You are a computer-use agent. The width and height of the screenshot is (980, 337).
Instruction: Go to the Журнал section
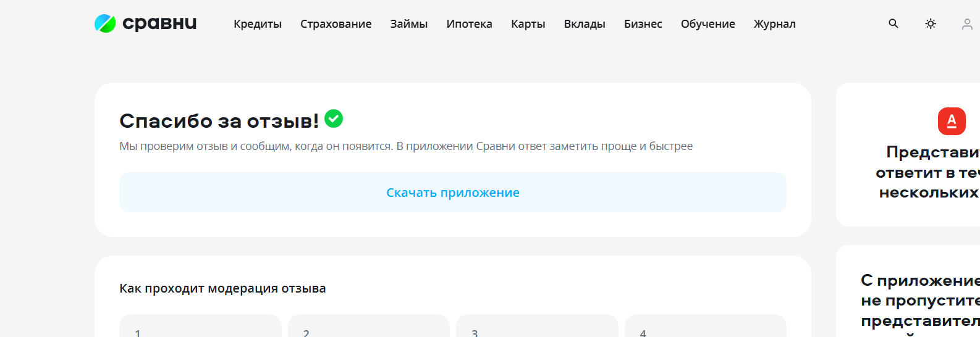(x=774, y=24)
